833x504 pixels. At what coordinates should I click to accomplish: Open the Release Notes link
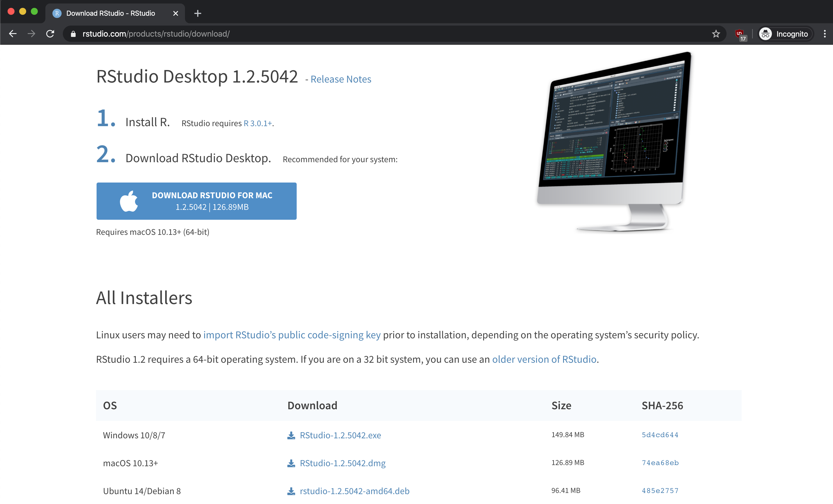coord(340,79)
